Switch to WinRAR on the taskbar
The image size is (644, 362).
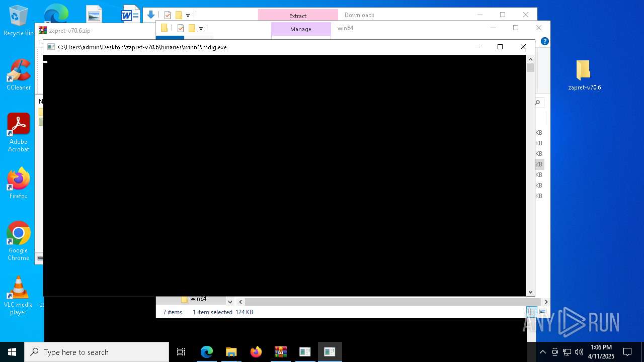[281, 352]
